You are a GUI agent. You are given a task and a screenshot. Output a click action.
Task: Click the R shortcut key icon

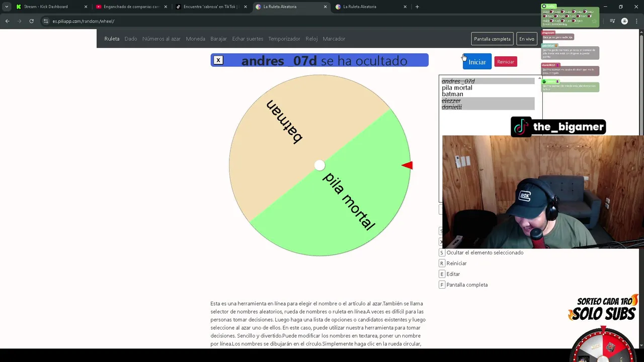[x=442, y=263]
